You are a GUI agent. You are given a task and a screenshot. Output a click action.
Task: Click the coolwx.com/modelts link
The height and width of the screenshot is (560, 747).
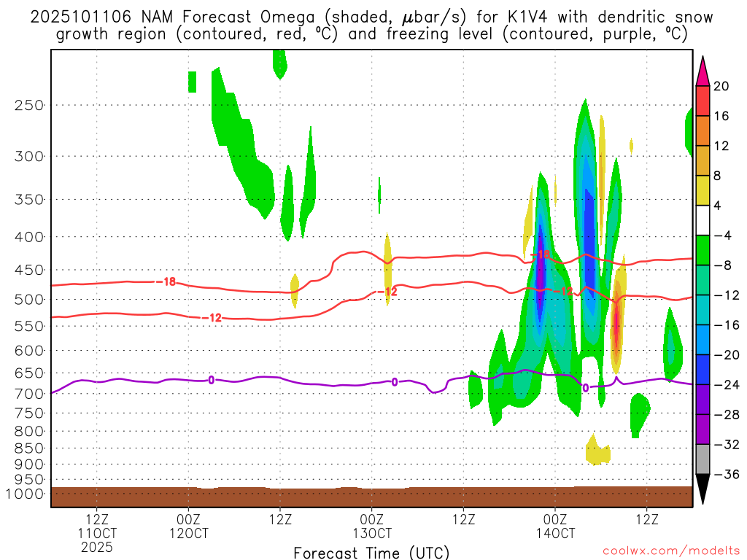671,551
